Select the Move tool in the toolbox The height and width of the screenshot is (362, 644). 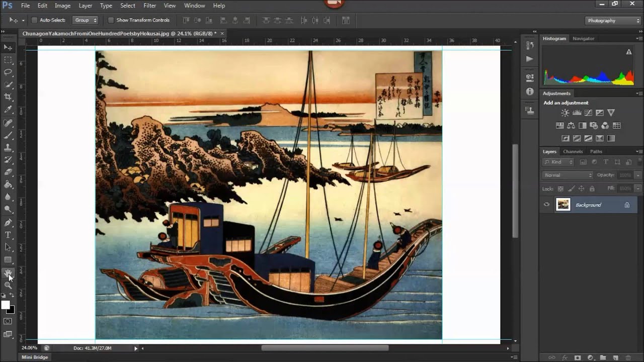(x=8, y=47)
